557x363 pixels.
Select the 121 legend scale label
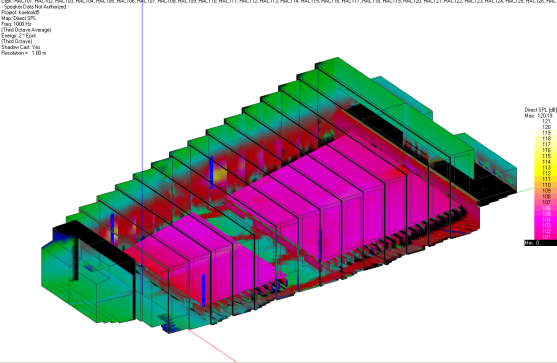[546, 121]
